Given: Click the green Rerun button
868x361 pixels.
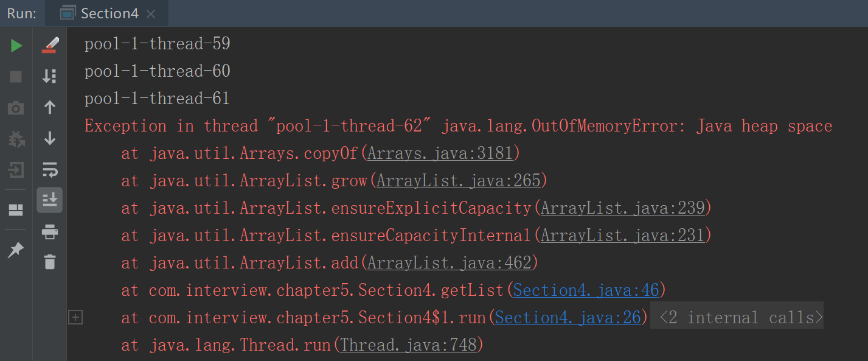Looking at the screenshot, I should click(x=16, y=46).
